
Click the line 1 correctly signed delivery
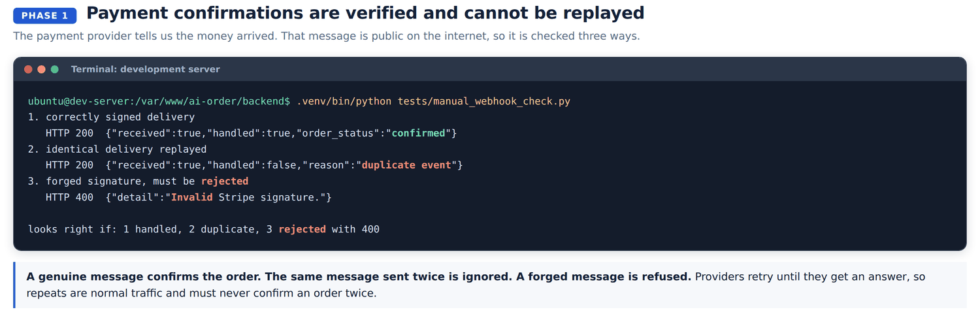[x=111, y=118]
